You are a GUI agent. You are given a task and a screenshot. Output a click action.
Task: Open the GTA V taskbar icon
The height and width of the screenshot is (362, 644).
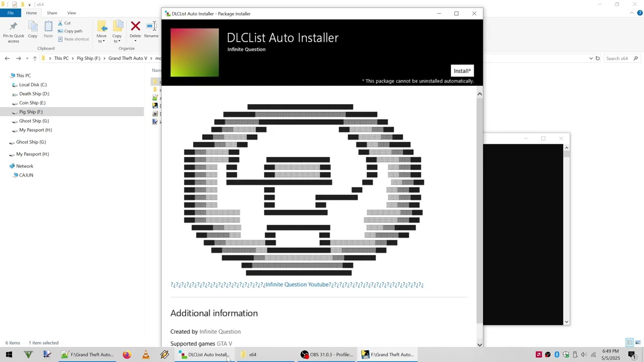point(28,354)
